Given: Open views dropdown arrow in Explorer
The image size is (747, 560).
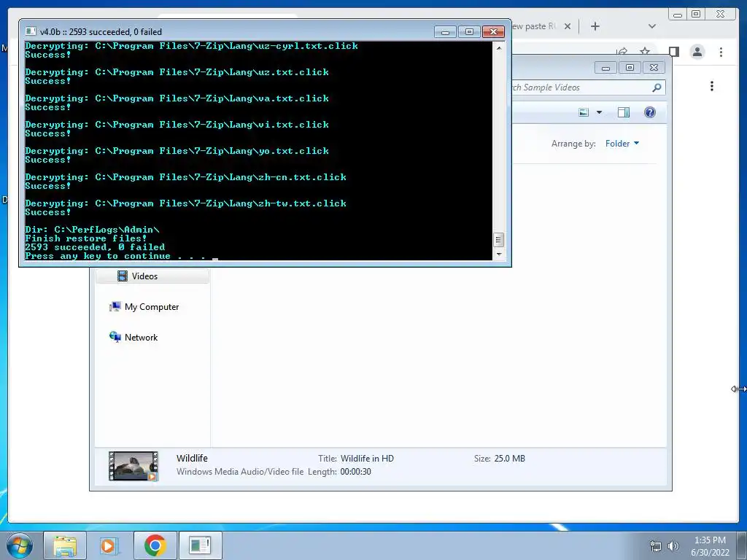Looking at the screenshot, I should point(600,112).
